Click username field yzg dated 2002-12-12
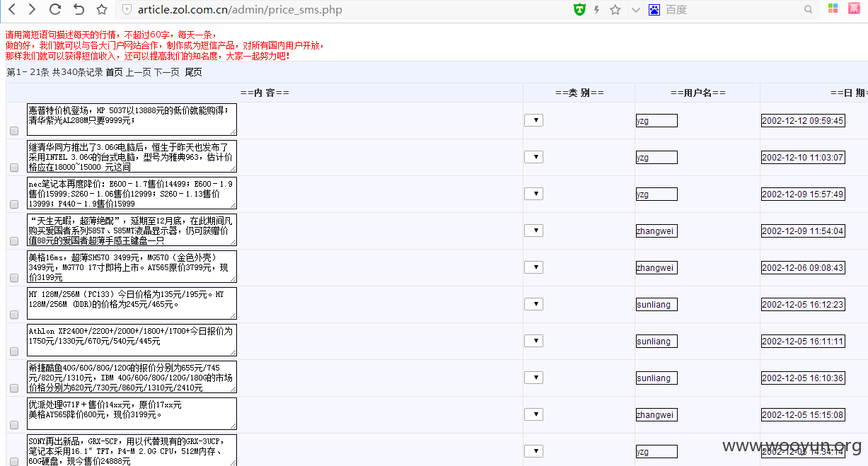The height and width of the screenshot is (466, 868). pyautogui.click(x=656, y=121)
